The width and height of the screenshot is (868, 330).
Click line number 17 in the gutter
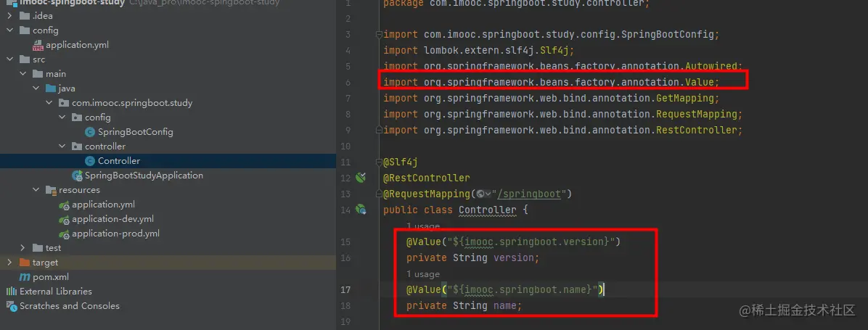(x=345, y=289)
